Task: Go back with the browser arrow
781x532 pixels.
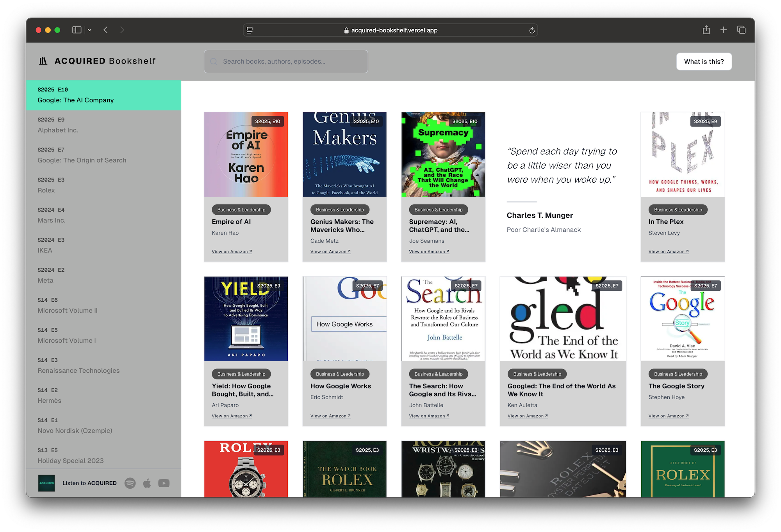Action: point(106,30)
